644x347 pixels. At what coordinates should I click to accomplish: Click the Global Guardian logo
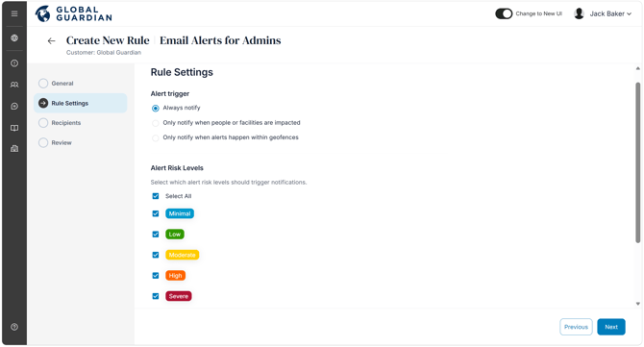tap(73, 13)
